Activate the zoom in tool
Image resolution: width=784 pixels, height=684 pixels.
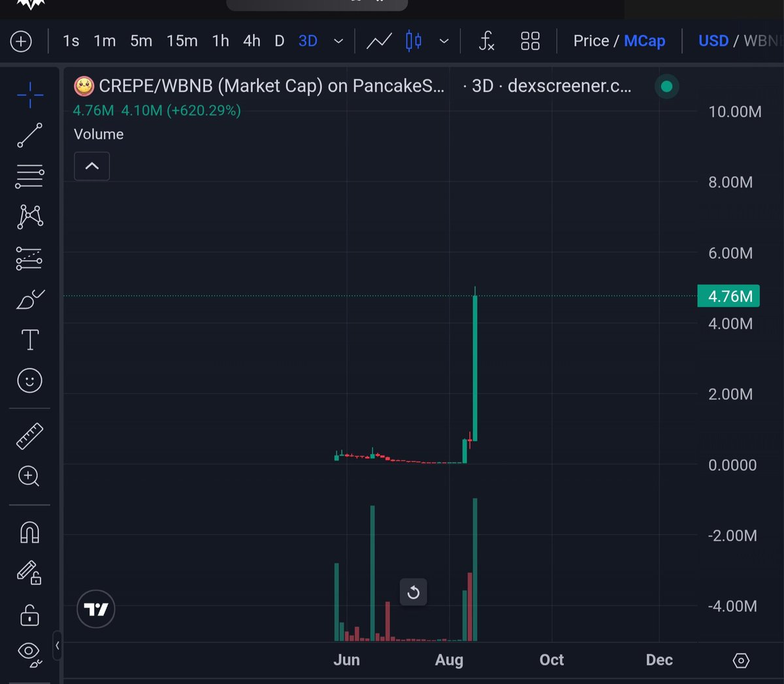(30, 476)
